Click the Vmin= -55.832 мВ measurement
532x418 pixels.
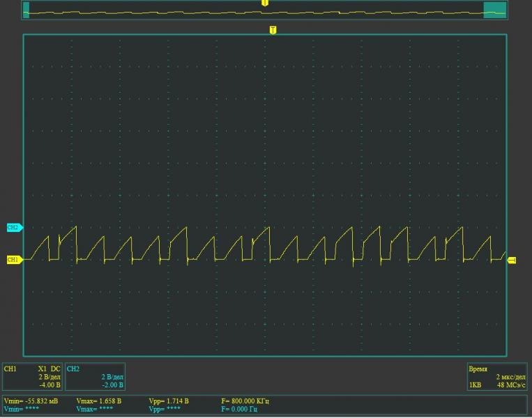[31, 401]
